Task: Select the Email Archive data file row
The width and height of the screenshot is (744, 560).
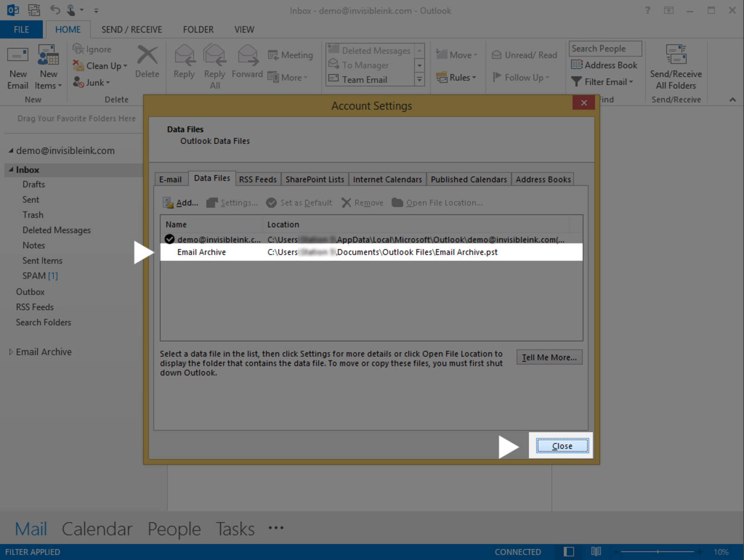Action: 372,252
